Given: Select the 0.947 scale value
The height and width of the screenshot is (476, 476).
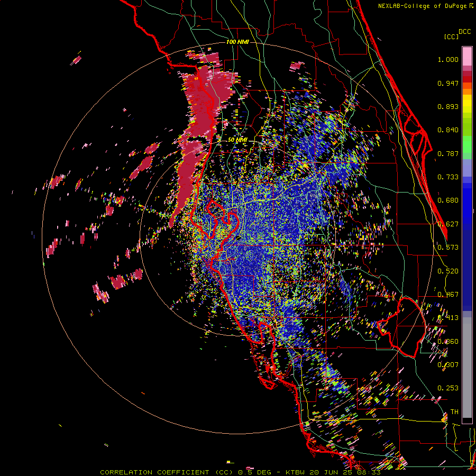Looking at the screenshot, I should 448,83.
